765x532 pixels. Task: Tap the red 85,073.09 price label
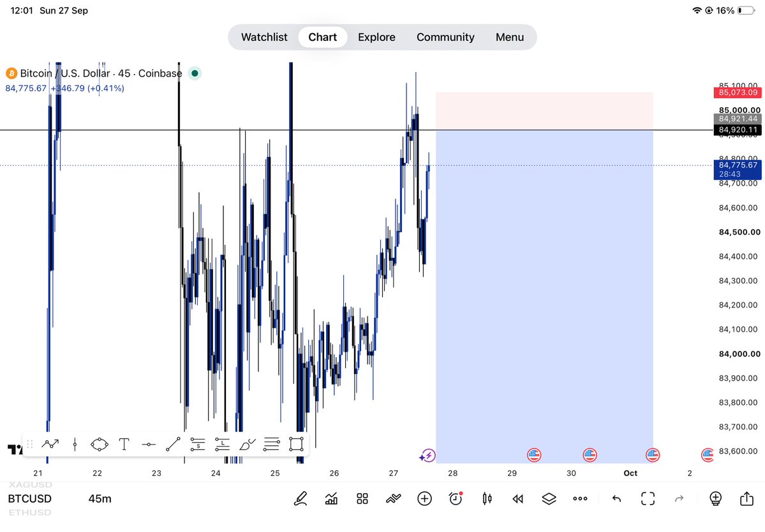(738, 92)
